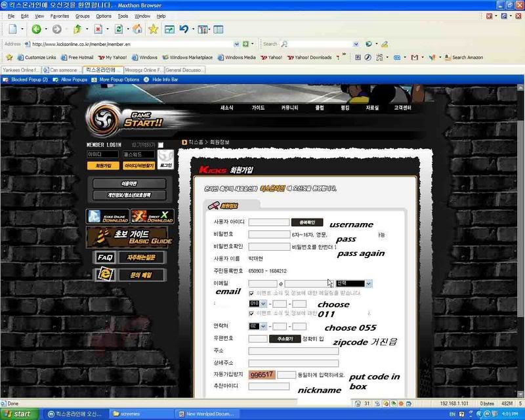This screenshot has width=525, height=420.
Task: Click the Home icon in browser toolbar
Action: (137, 29)
